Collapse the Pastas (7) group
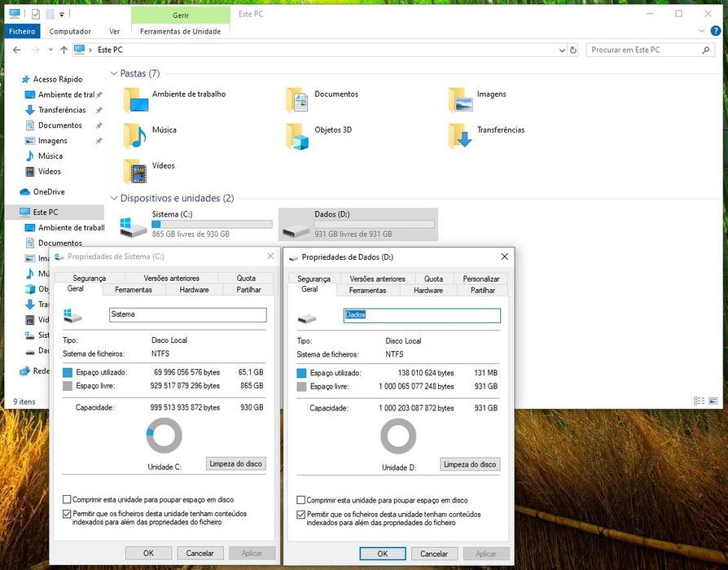 click(x=114, y=73)
